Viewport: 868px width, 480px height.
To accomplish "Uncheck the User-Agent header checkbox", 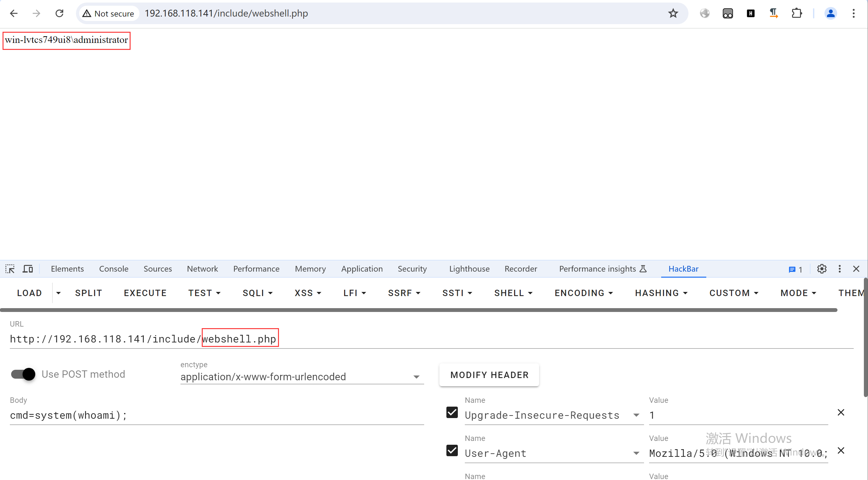I will [452, 450].
